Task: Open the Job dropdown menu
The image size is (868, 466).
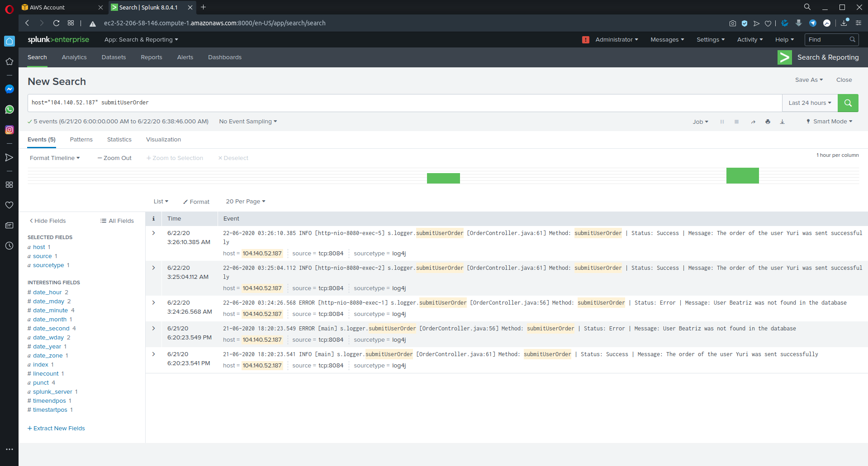Action: (x=700, y=122)
